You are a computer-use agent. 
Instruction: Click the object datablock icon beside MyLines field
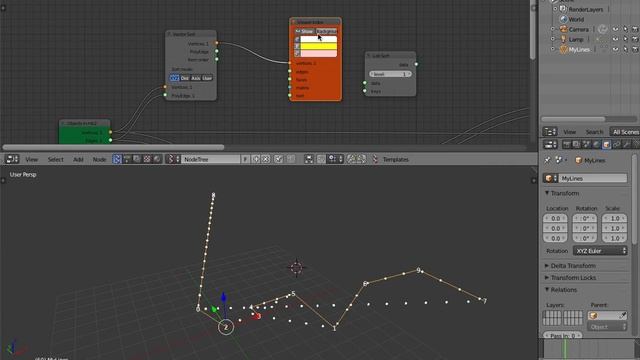tap(550, 178)
